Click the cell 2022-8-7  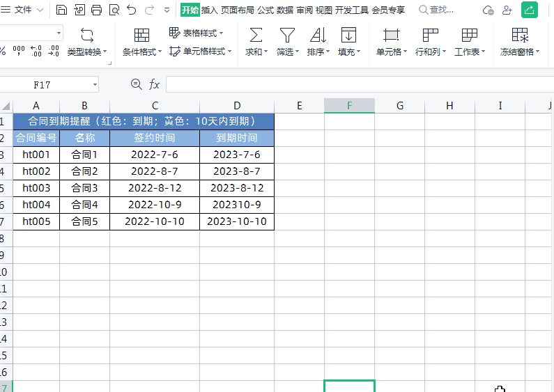coord(155,172)
